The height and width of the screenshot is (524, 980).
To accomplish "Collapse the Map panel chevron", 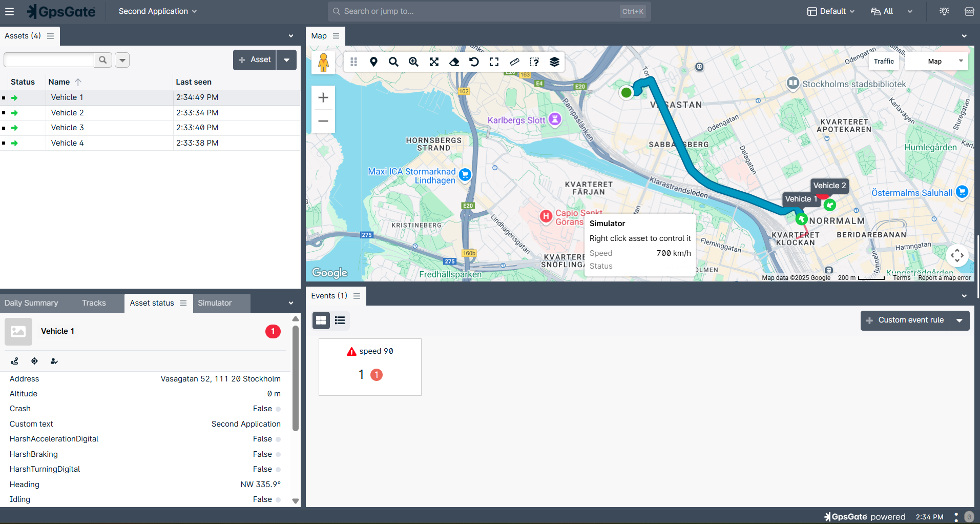I will tap(964, 36).
